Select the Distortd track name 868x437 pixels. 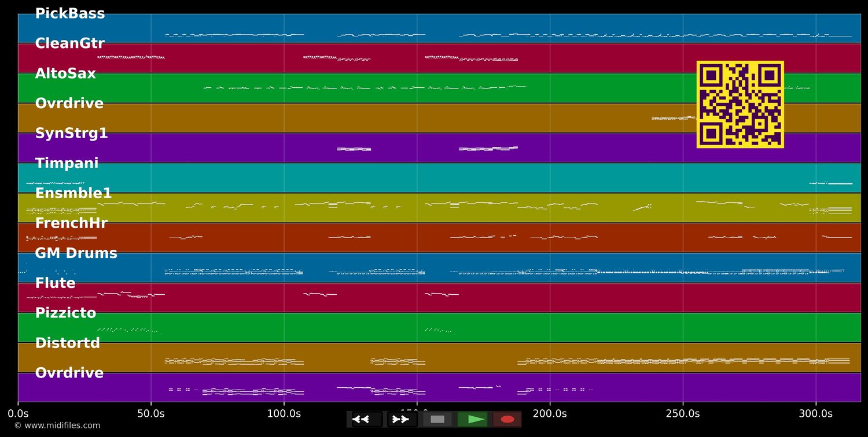tap(67, 343)
